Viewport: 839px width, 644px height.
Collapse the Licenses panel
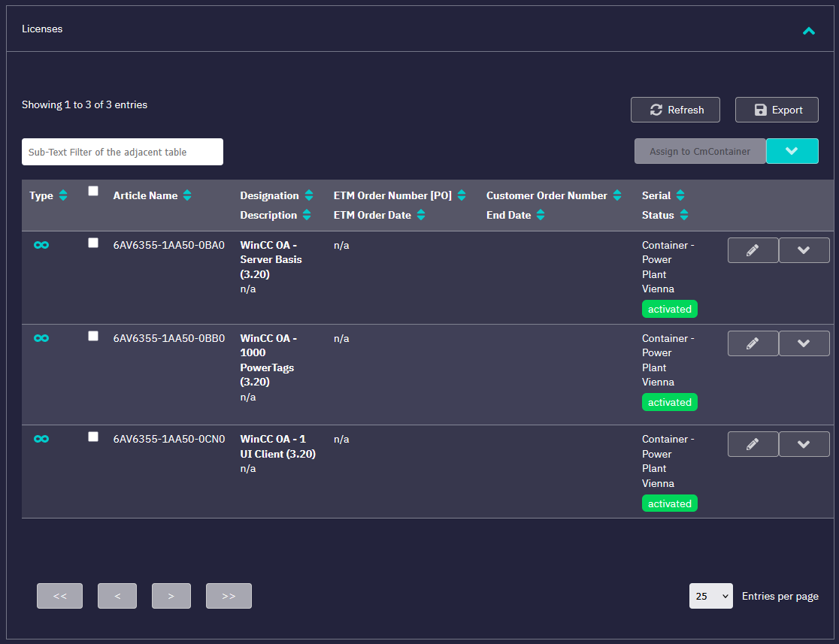point(808,31)
